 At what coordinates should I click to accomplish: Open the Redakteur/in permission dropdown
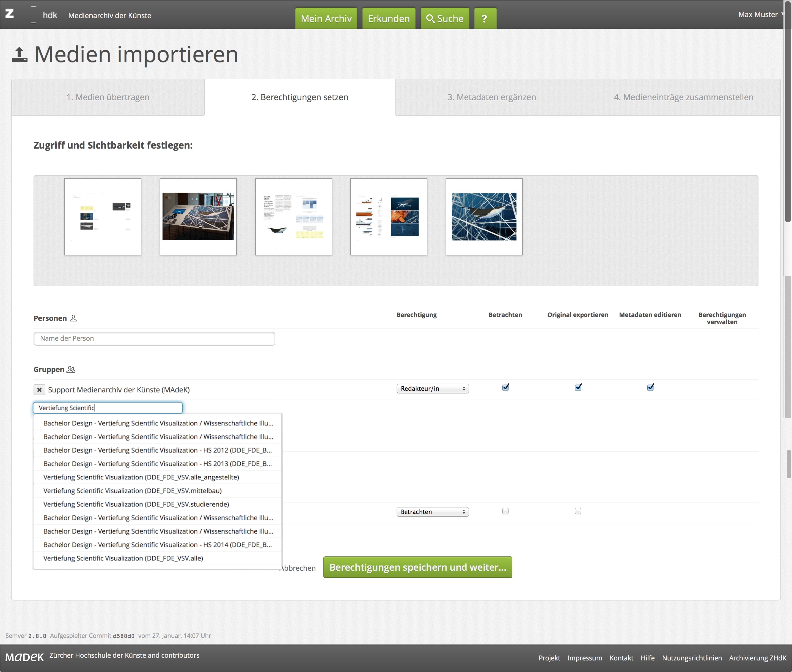432,389
